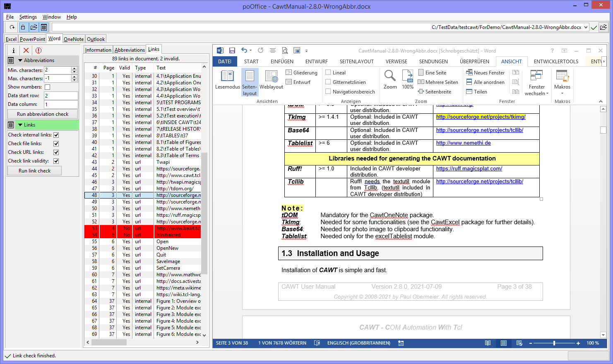
Task: Click the Redo icon in Word quick access
Action: point(260,50)
